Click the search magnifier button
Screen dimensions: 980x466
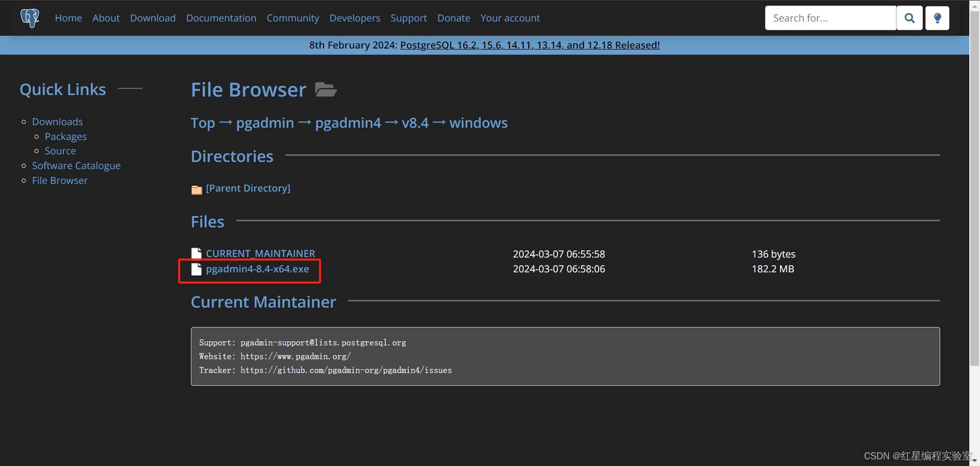coord(910,18)
